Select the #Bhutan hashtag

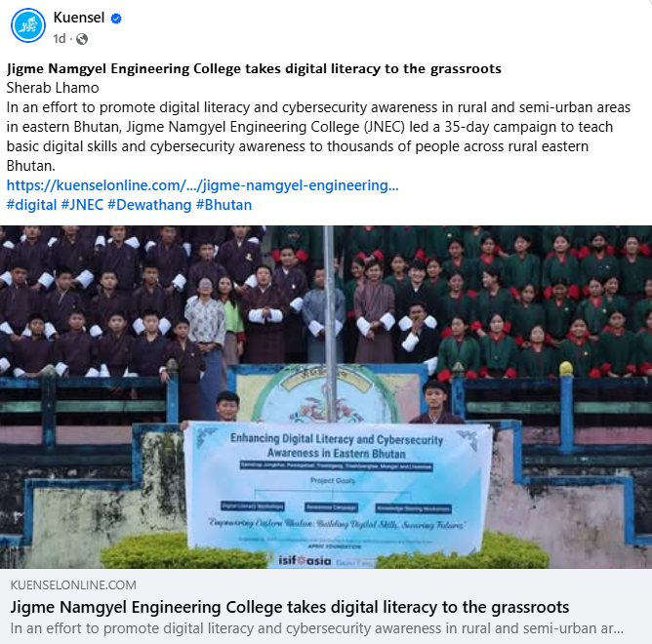pyautogui.click(x=224, y=205)
